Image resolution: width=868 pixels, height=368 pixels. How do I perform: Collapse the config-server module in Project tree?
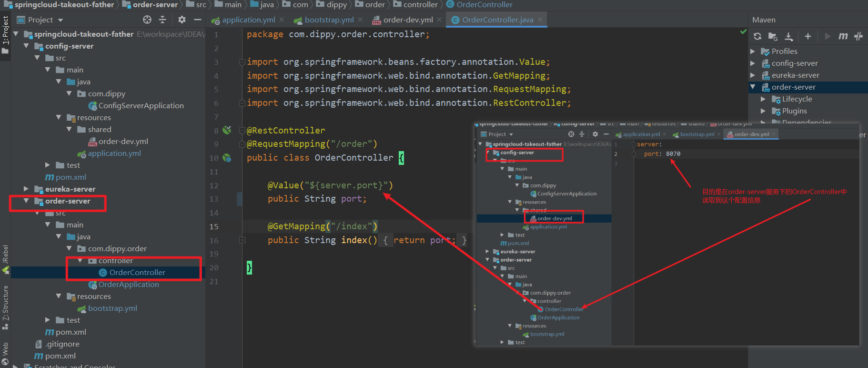26,46
